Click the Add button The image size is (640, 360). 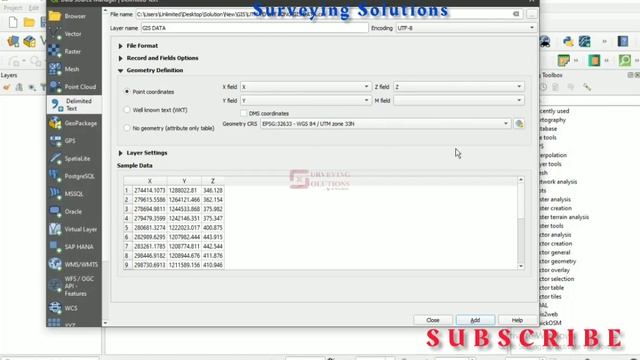pyautogui.click(x=475, y=320)
